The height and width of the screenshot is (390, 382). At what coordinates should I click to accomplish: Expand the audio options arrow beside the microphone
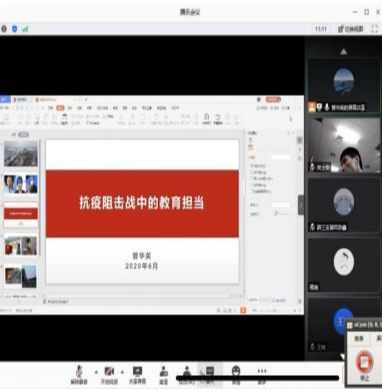[96, 372]
